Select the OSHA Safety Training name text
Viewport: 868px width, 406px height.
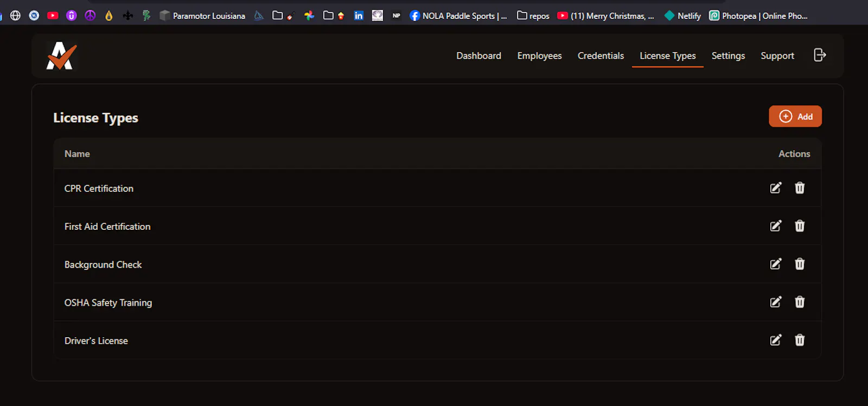[x=108, y=302]
